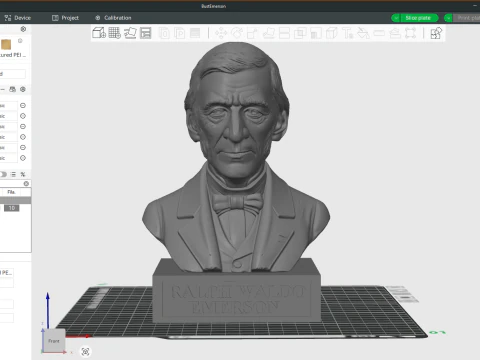Image resolution: width=480 pixels, height=360 pixels.
Task: Click the filament sync icon
Action: click(x=13, y=89)
